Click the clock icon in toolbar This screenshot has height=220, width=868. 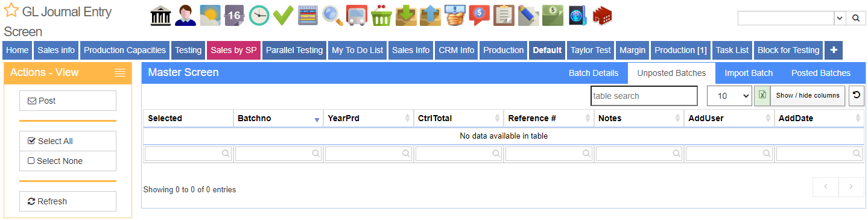[258, 16]
